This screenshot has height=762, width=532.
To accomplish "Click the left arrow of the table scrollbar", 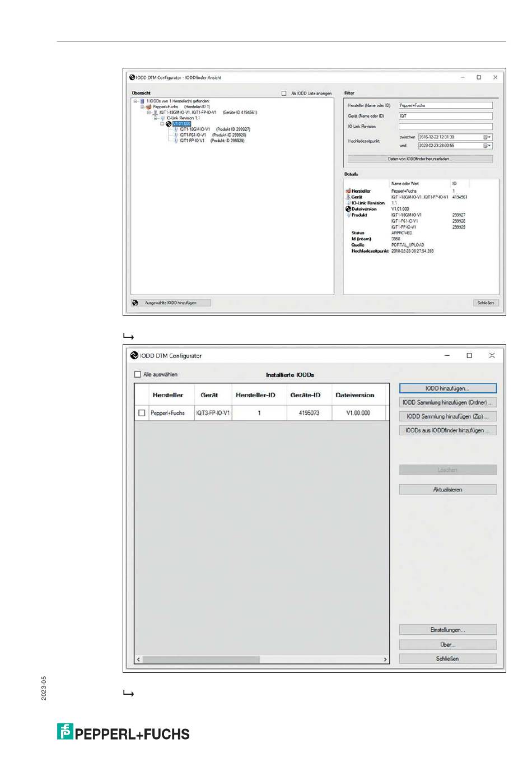I will 139,659.
